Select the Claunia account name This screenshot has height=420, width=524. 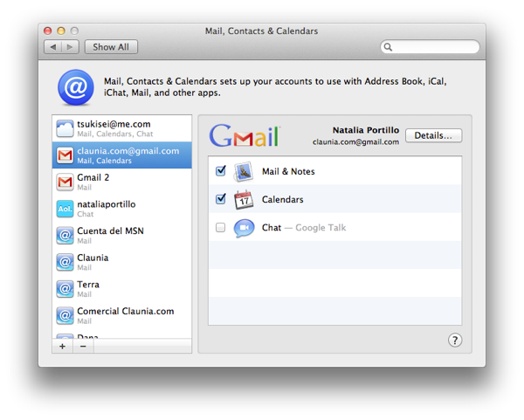(93, 258)
